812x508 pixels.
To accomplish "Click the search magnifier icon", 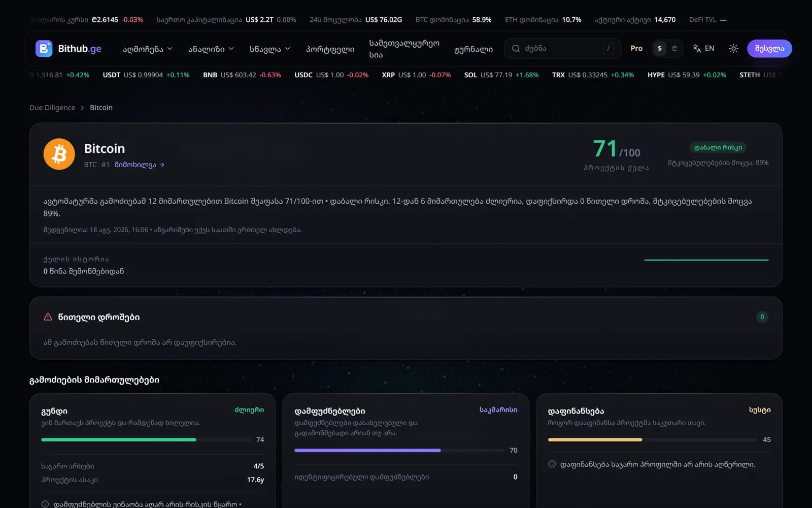I will pyautogui.click(x=516, y=48).
